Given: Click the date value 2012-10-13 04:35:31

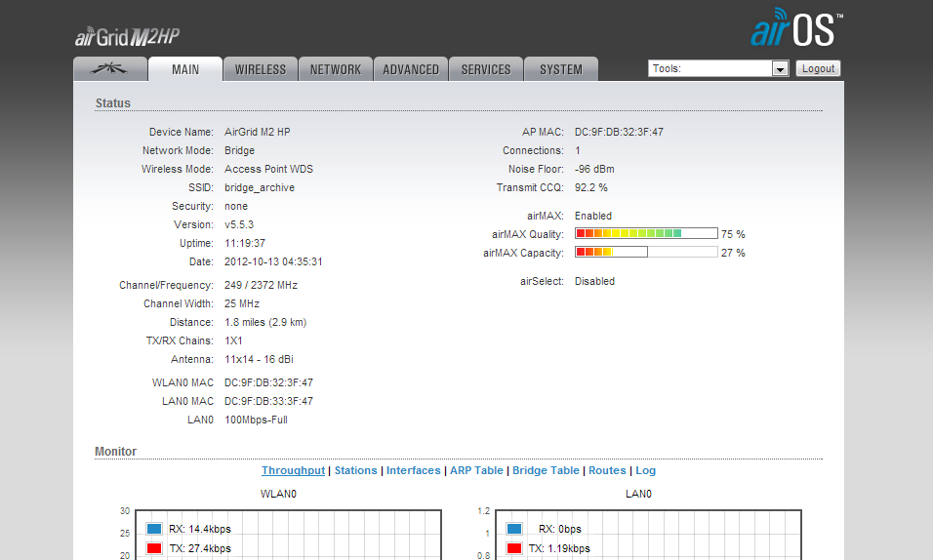Looking at the screenshot, I should 273,261.
